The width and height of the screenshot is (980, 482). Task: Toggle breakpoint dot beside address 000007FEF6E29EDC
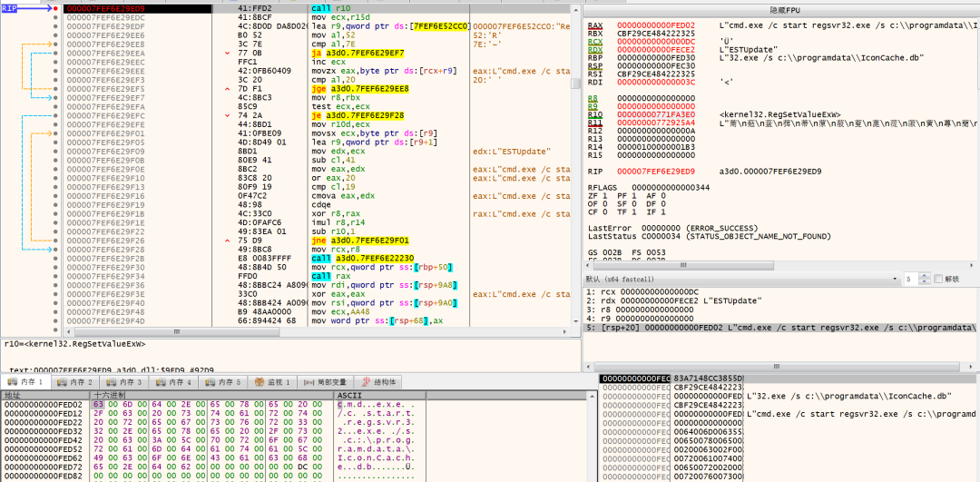coord(56,18)
